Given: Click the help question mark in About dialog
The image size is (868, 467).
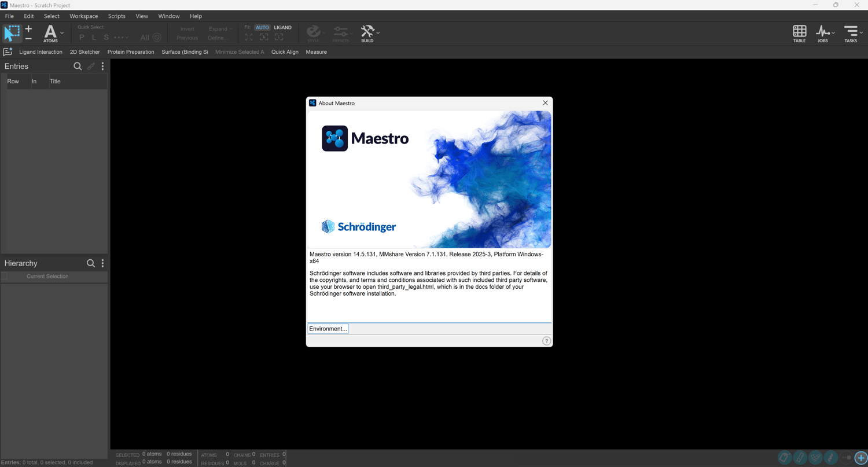Looking at the screenshot, I should (546, 341).
